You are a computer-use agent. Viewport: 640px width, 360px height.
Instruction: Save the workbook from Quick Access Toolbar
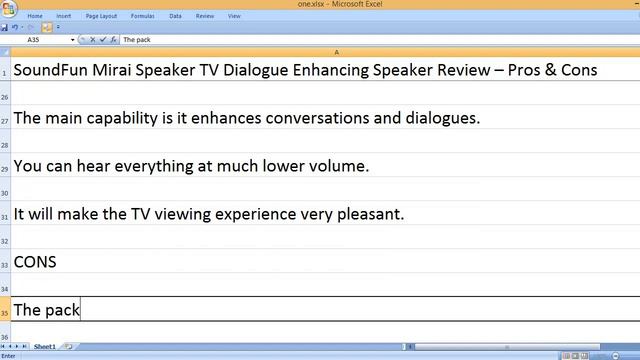(4, 27)
